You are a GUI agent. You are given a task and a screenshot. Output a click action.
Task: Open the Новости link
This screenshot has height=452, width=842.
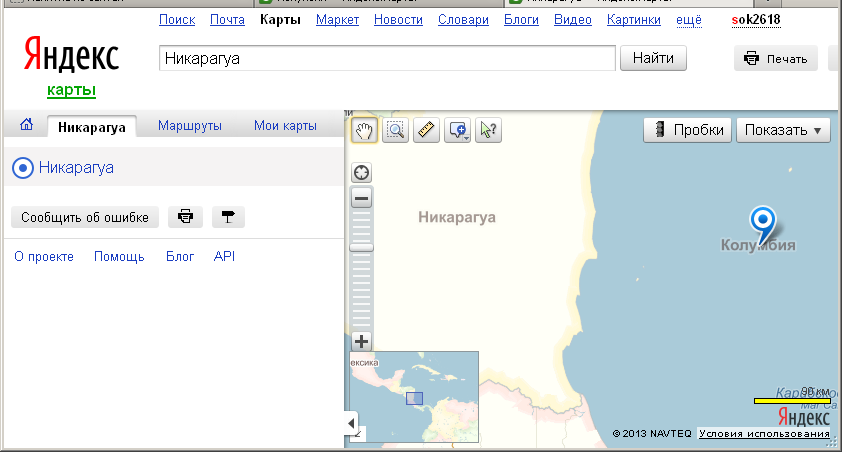pos(398,20)
